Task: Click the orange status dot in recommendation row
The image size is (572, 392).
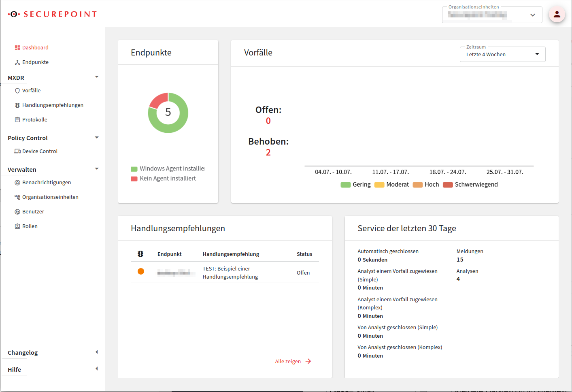Action: tap(141, 271)
